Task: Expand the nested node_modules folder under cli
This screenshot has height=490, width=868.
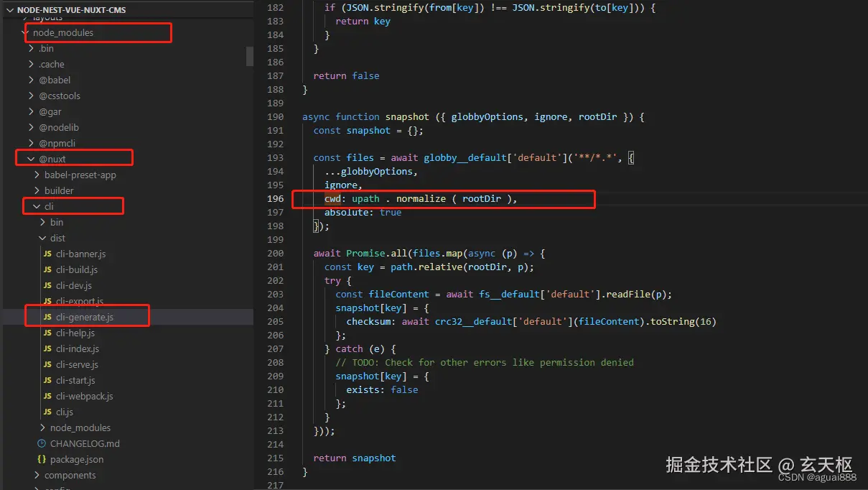Action: [42, 427]
